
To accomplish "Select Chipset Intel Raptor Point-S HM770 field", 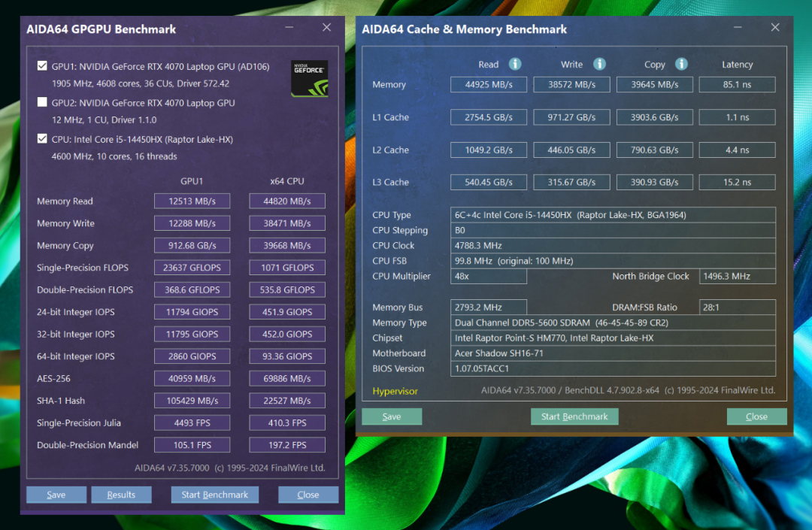I will [614, 338].
